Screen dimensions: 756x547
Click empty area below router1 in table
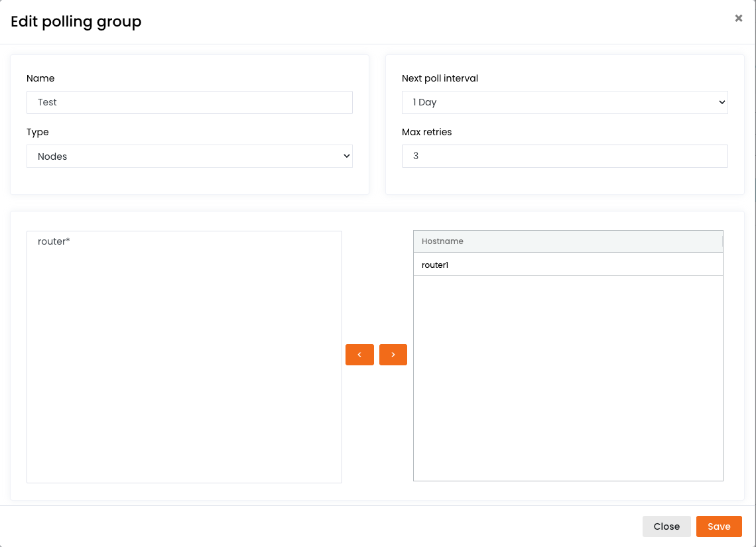pos(567,378)
